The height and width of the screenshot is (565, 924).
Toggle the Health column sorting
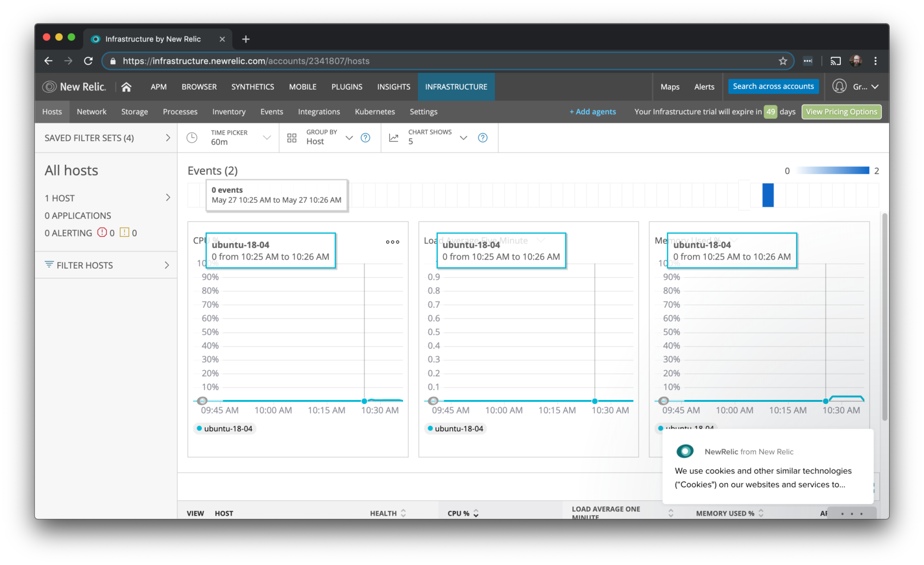click(x=403, y=513)
